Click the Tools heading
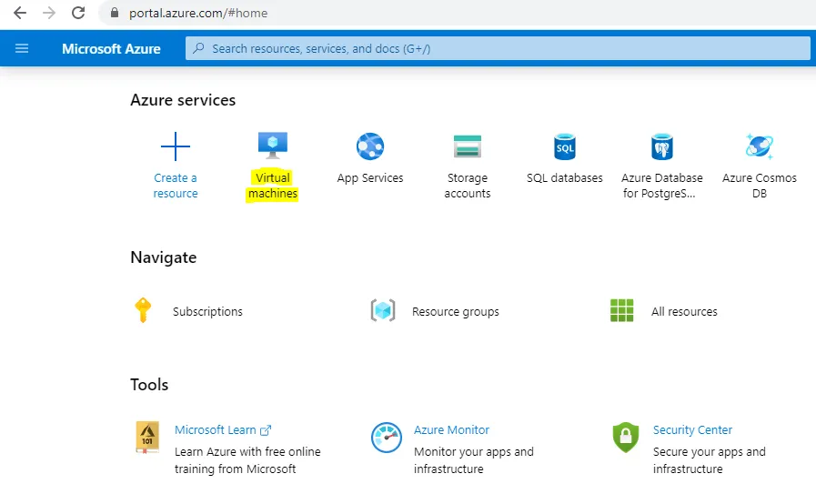The height and width of the screenshot is (504, 816). click(149, 385)
